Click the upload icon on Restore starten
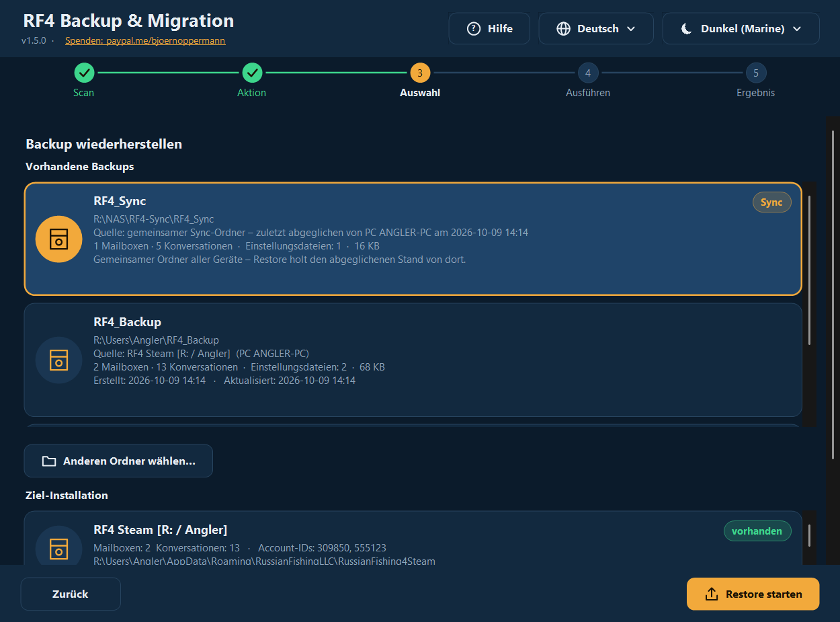 point(712,594)
